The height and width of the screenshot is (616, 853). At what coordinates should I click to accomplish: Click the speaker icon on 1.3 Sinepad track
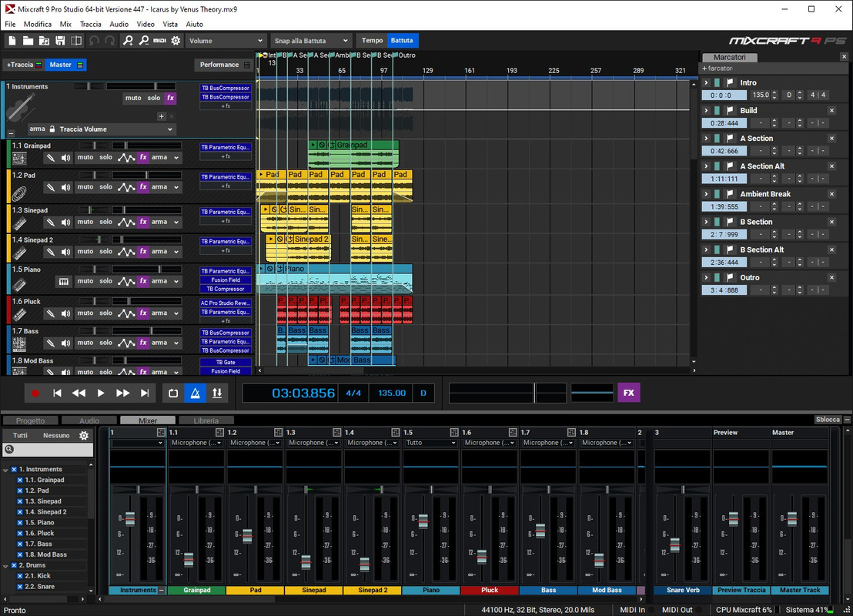(x=66, y=222)
